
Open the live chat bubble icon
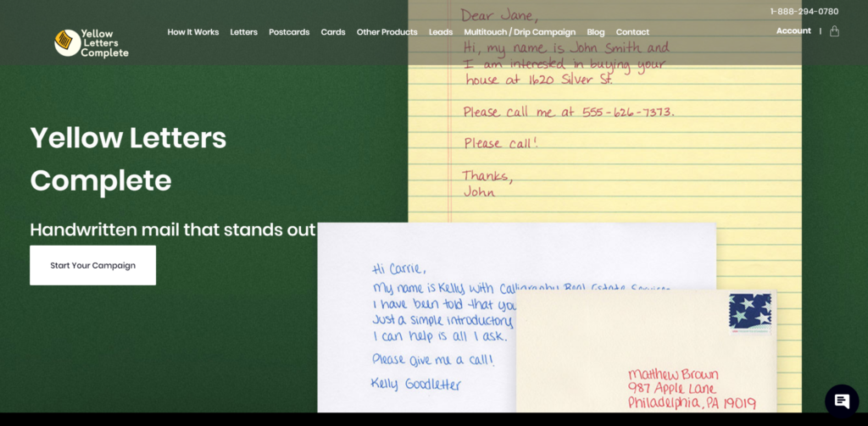(x=842, y=401)
